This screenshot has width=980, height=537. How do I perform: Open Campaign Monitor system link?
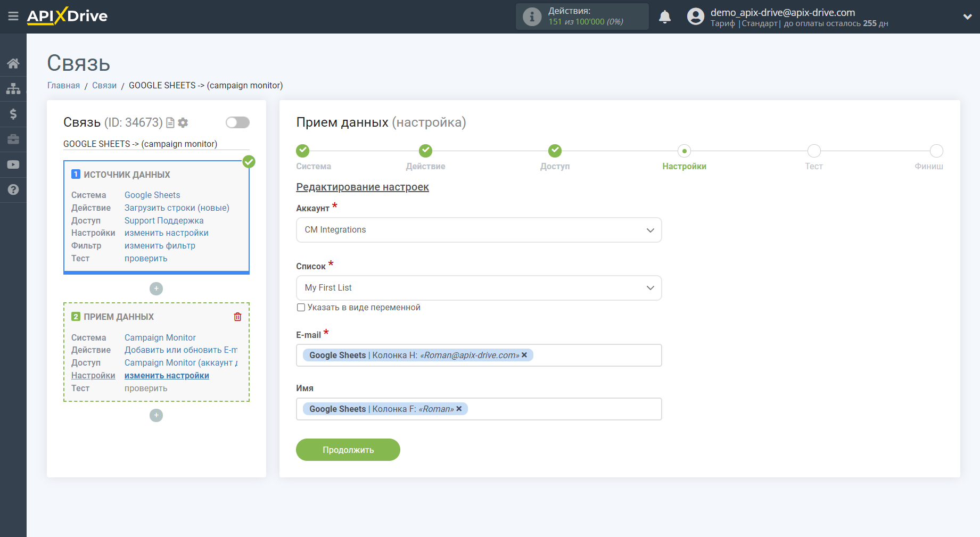[160, 338]
